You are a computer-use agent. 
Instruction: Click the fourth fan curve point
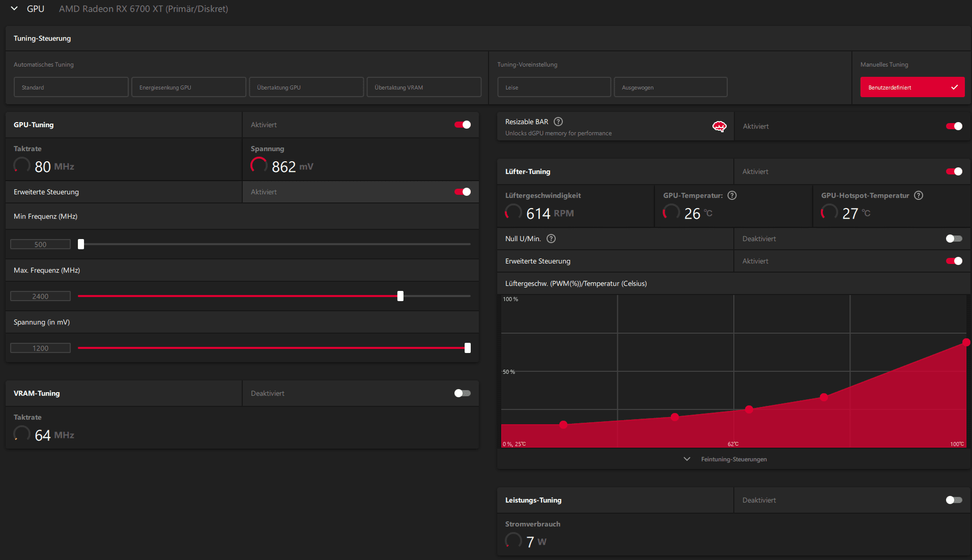click(x=824, y=397)
